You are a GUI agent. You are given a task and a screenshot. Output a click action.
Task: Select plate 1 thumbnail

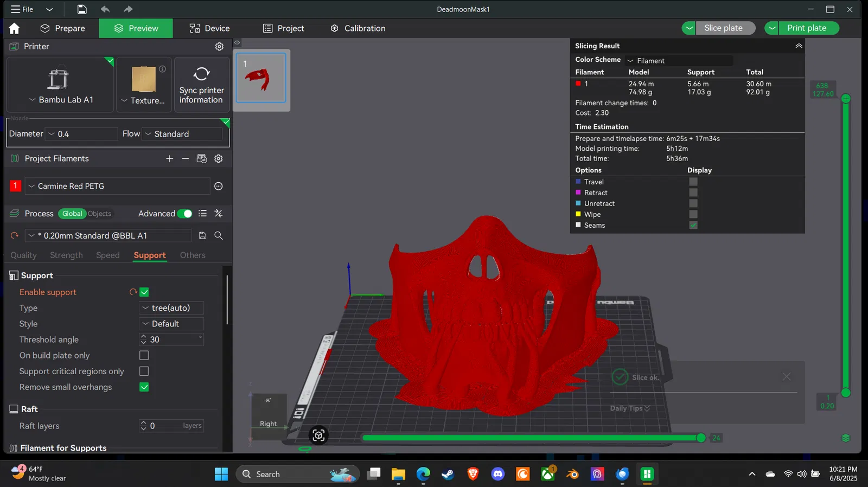pos(261,78)
